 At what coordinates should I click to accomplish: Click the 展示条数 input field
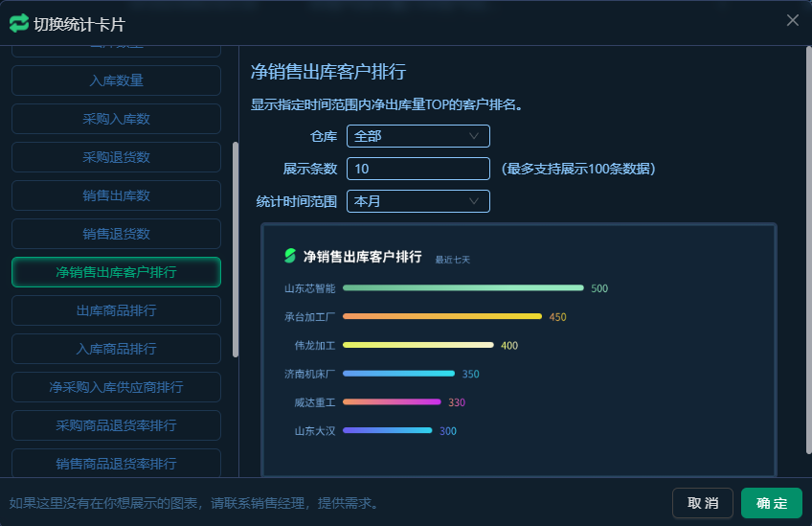[417, 169]
